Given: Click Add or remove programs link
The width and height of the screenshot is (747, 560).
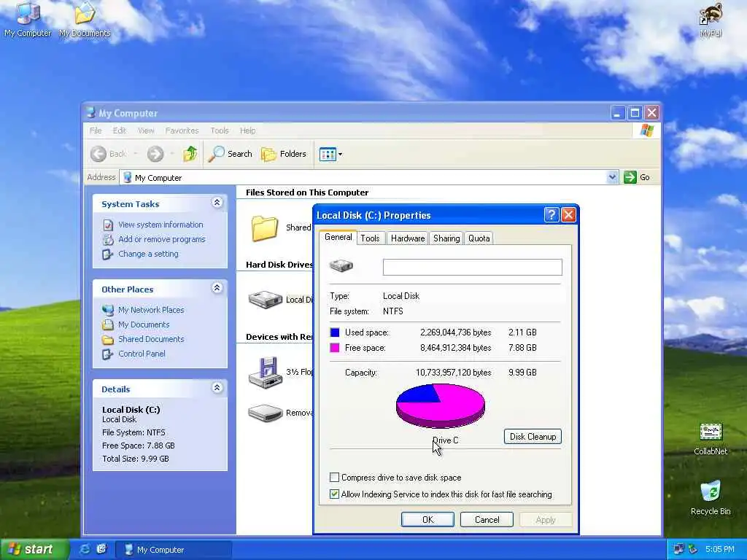Looking at the screenshot, I should pos(161,239).
